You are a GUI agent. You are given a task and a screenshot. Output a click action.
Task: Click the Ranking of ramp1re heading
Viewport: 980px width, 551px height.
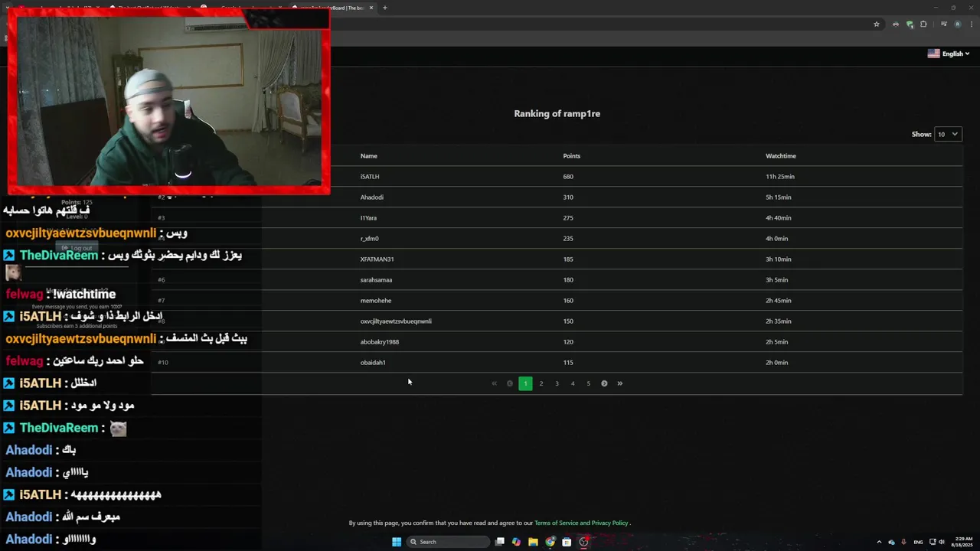(x=557, y=114)
